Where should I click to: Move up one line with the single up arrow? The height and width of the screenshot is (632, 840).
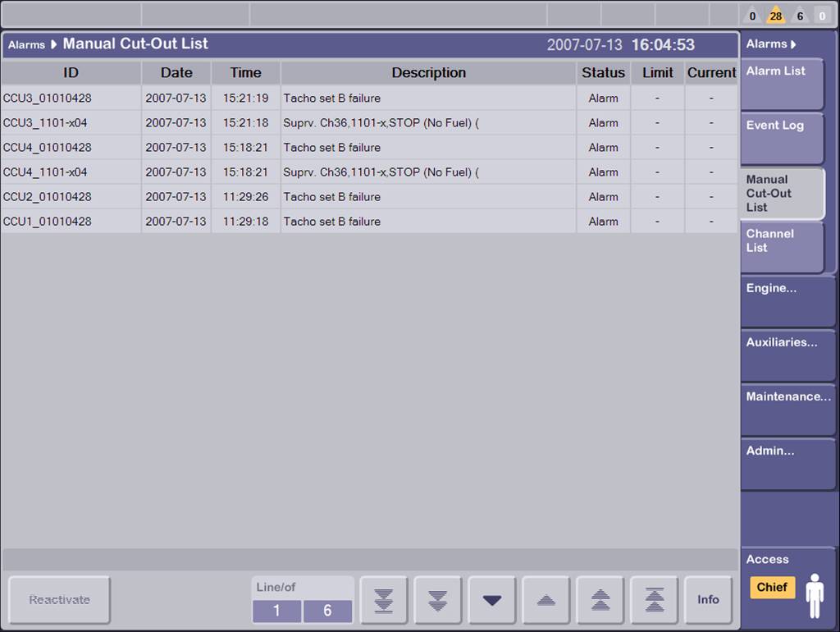click(x=546, y=600)
